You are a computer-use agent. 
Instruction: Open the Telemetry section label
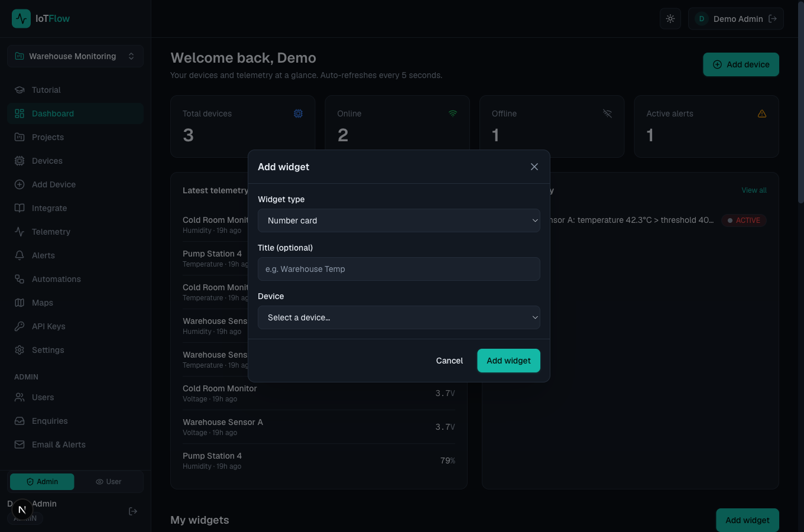point(51,232)
